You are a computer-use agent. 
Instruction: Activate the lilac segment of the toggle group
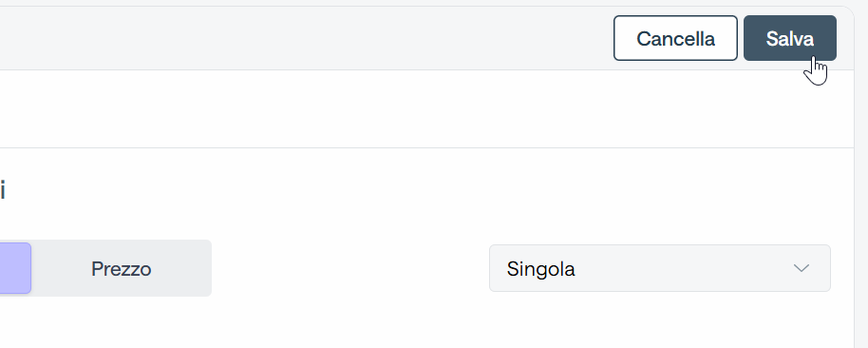click(15, 268)
